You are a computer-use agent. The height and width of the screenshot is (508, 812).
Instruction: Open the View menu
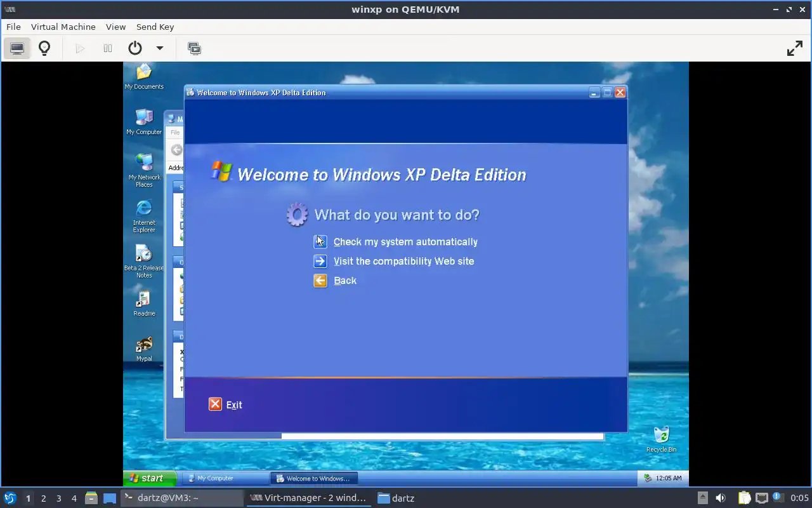click(115, 27)
